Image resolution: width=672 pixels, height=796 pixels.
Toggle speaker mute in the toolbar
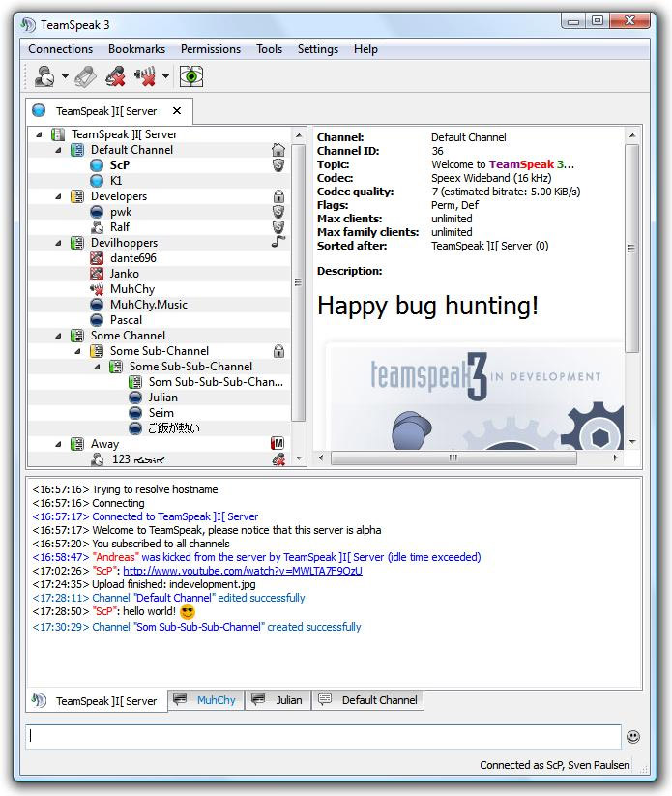point(146,76)
